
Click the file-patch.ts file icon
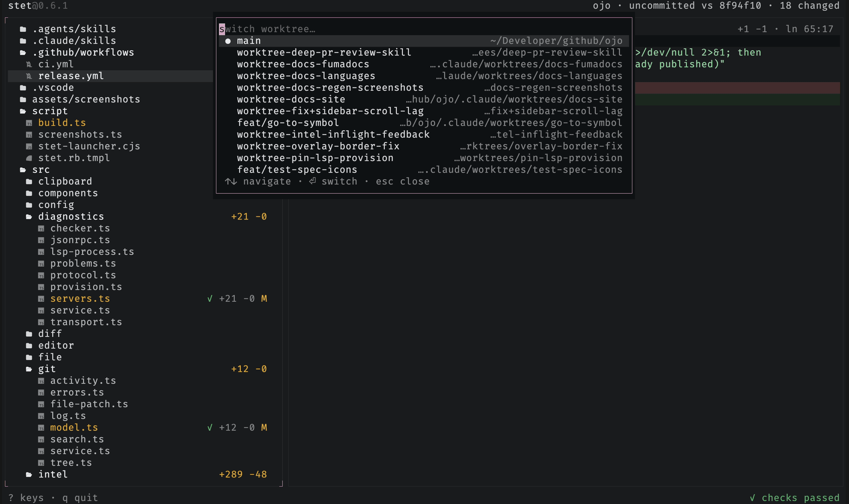pos(41,405)
